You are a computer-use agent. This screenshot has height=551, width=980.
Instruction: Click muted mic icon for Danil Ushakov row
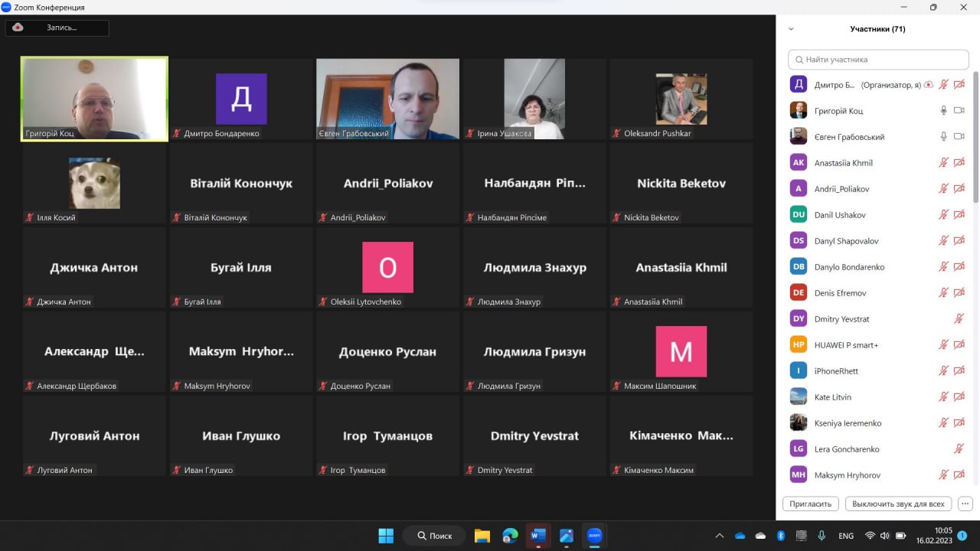pos(944,215)
